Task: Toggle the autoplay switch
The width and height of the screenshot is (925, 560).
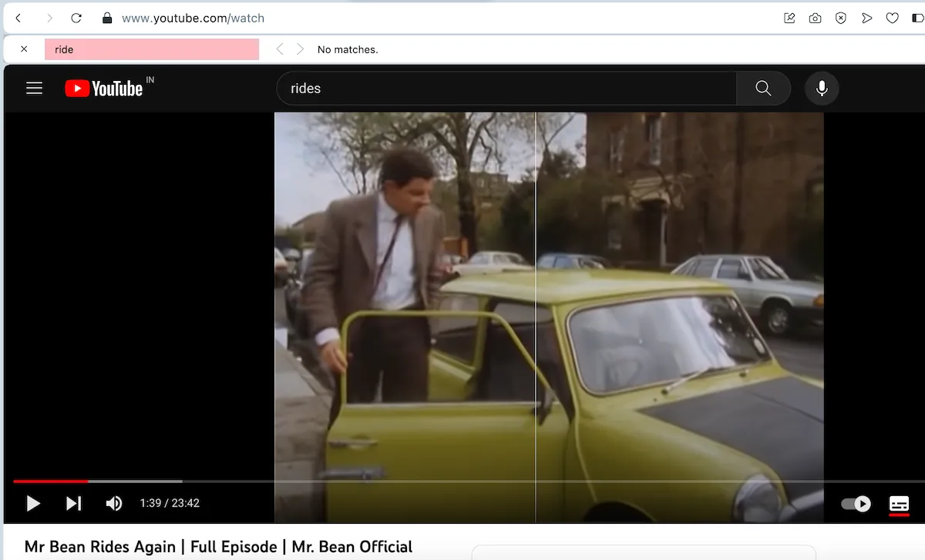Action: (x=856, y=504)
